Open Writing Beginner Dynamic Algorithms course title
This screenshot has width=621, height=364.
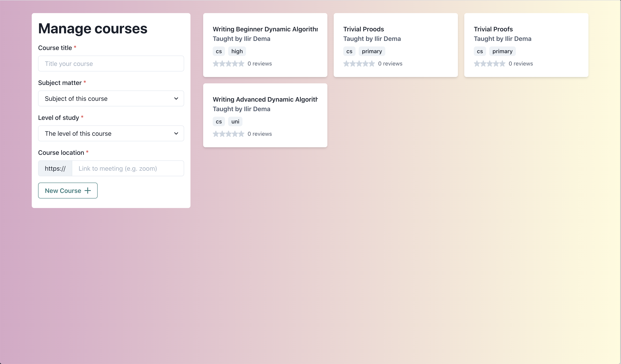265,29
